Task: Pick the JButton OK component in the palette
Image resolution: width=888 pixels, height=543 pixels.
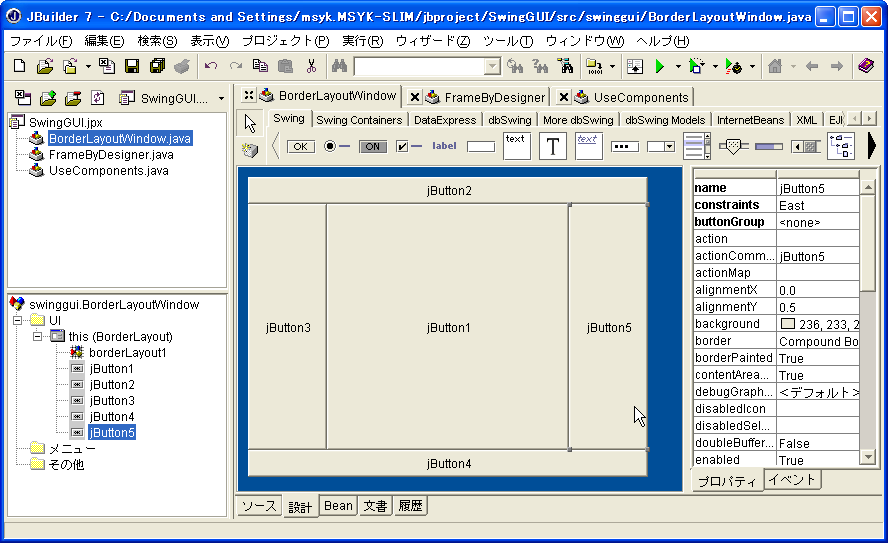Action: coord(300,146)
